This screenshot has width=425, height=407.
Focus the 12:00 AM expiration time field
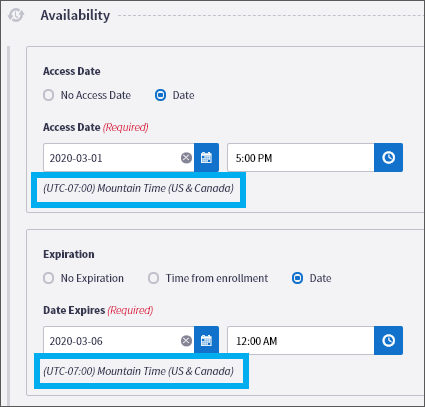(x=301, y=341)
